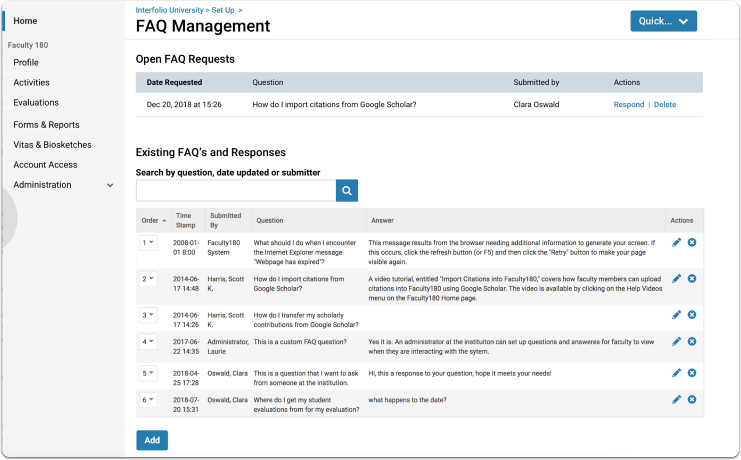Follow Set Up breadcrumb link
Viewport: 741px width, 460px height.
click(x=223, y=10)
